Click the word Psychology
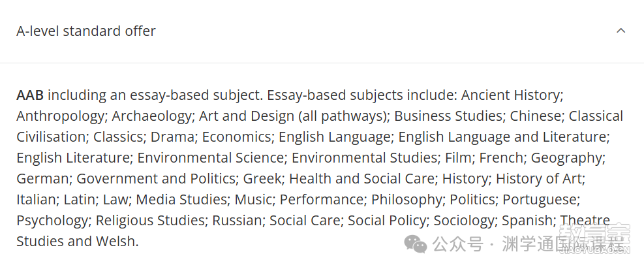This screenshot has height=269, width=644. (52, 221)
